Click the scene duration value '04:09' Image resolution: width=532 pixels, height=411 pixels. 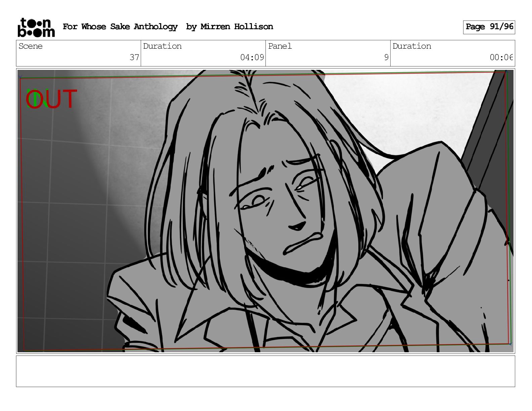click(252, 57)
